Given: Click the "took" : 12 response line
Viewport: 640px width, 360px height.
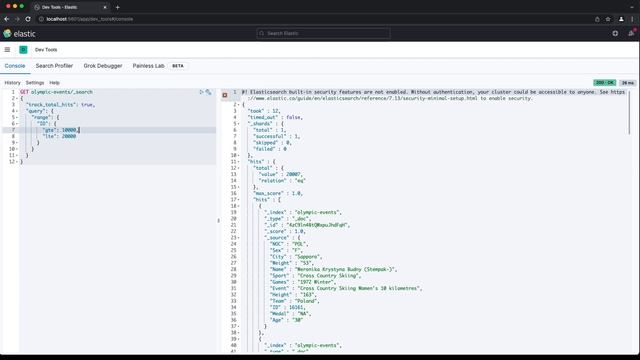Looking at the screenshot, I should [x=264, y=111].
